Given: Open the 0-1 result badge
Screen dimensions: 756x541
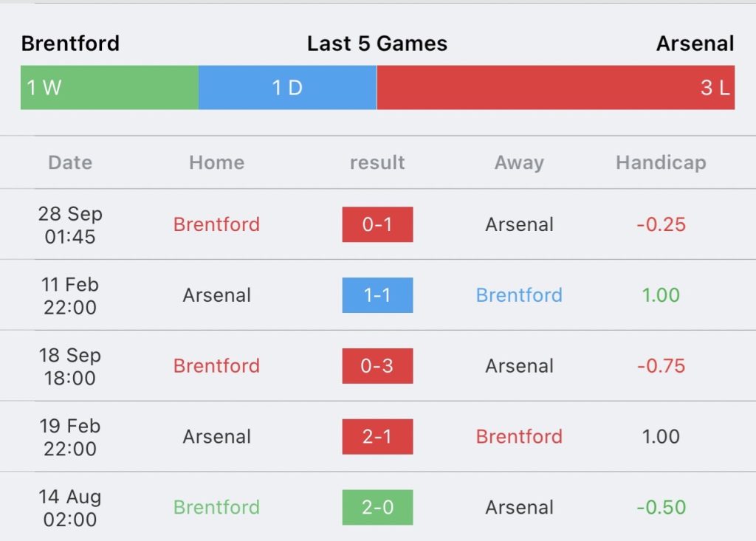Looking at the screenshot, I should (377, 224).
